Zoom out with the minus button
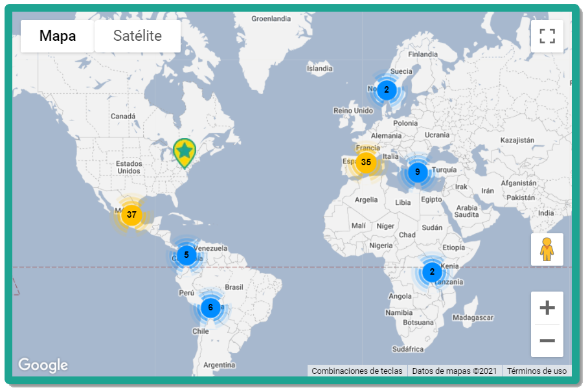The height and width of the screenshot is (392, 588). (547, 341)
